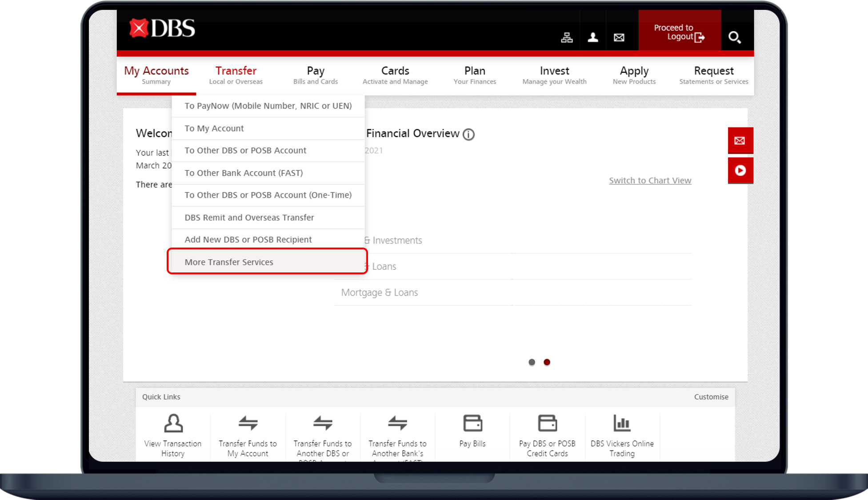Click the DBS logo
The width and height of the screenshot is (868, 500).
pos(162,28)
